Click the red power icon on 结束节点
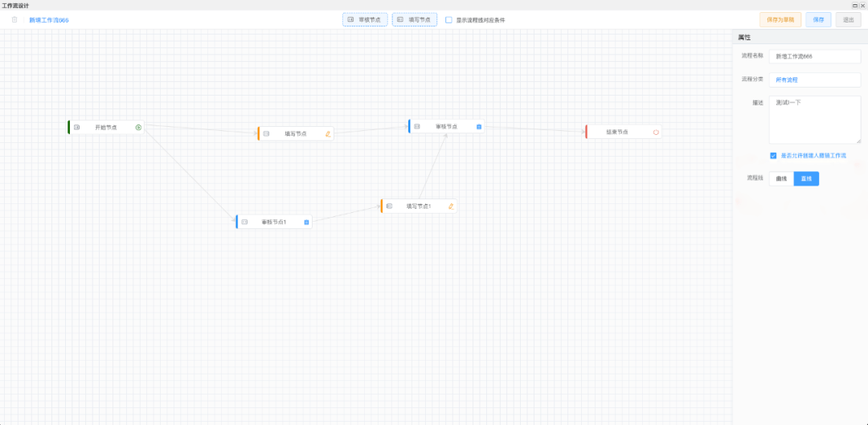868x425 pixels. (x=656, y=132)
